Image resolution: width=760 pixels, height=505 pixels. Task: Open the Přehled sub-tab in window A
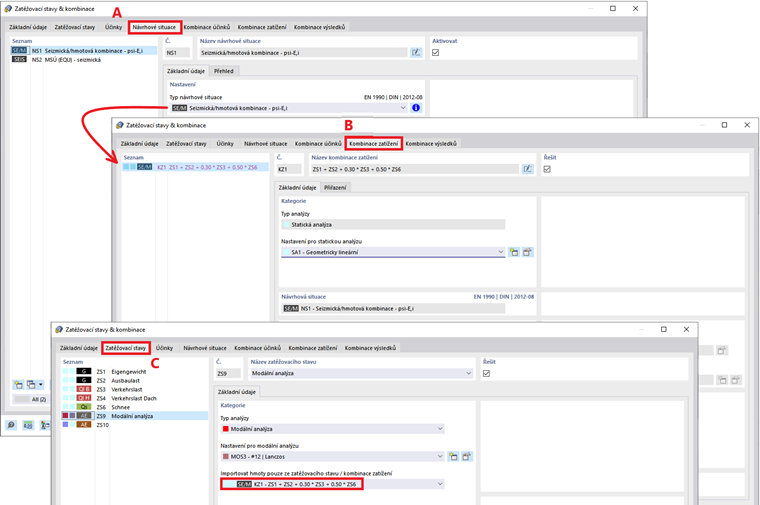[x=223, y=71]
